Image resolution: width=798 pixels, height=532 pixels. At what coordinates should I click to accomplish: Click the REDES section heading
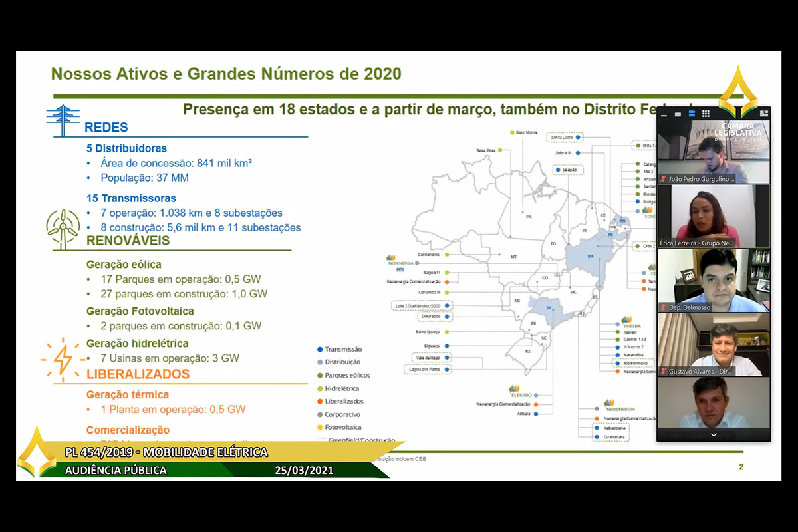[106, 128]
